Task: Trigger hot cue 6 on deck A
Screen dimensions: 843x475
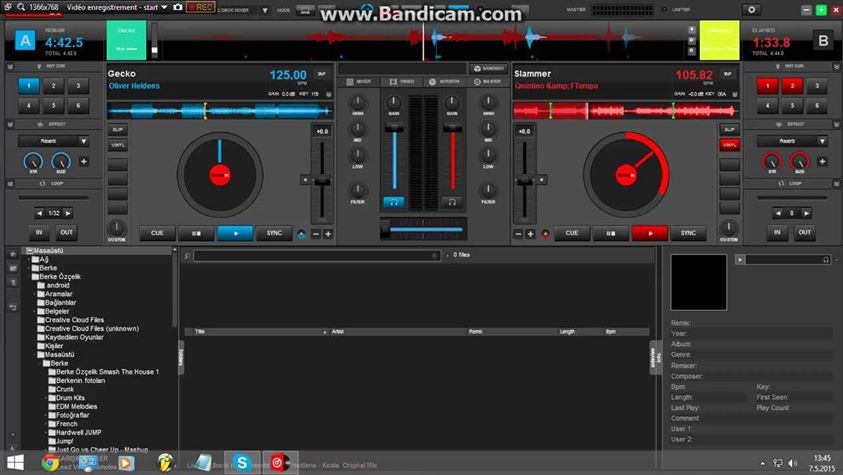Action: [78, 105]
